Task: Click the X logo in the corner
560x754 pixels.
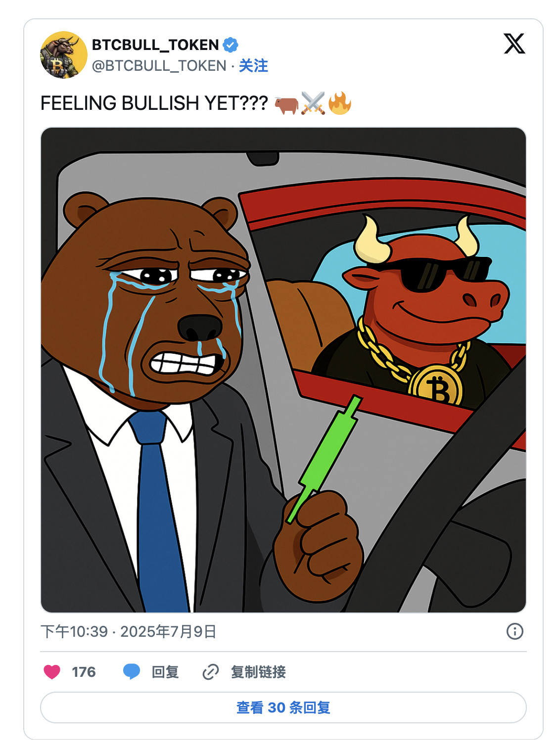Action: tap(514, 44)
